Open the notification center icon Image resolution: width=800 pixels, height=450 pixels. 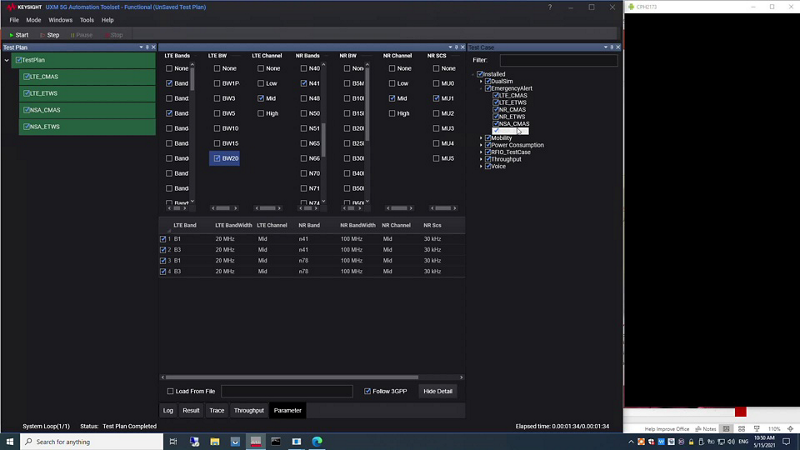point(787,442)
